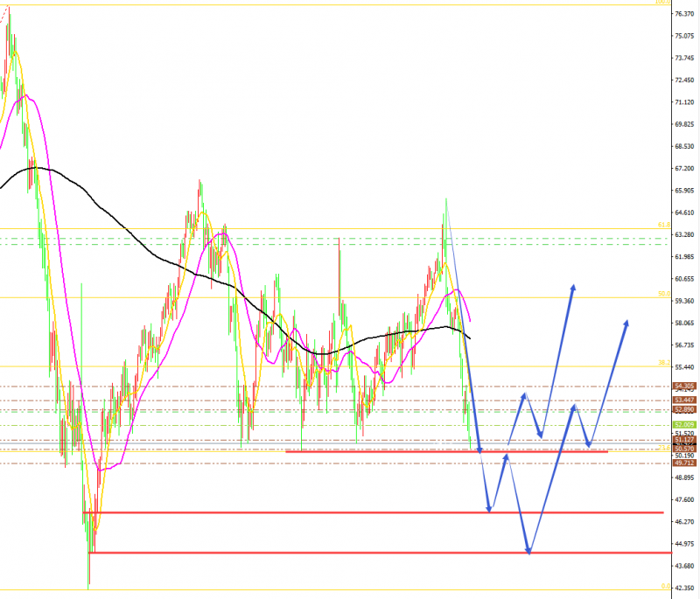Screen dimensions: 700x599
Task: Select the green 52.009 price label
Action: tap(684, 425)
